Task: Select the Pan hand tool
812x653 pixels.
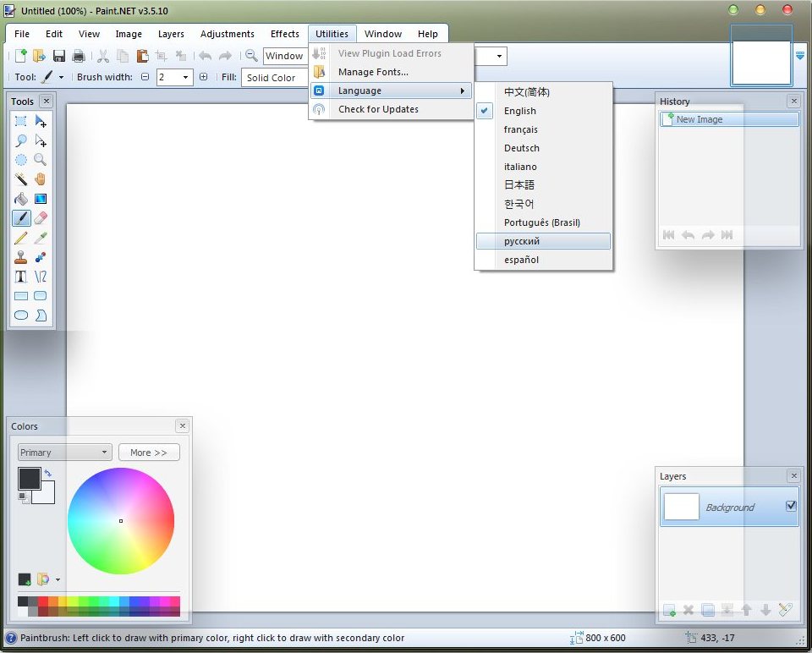Action: [x=41, y=179]
